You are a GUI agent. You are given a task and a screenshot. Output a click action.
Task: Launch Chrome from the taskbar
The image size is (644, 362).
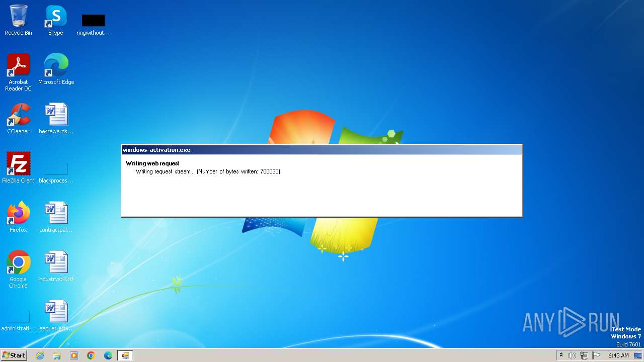(91, 355)
